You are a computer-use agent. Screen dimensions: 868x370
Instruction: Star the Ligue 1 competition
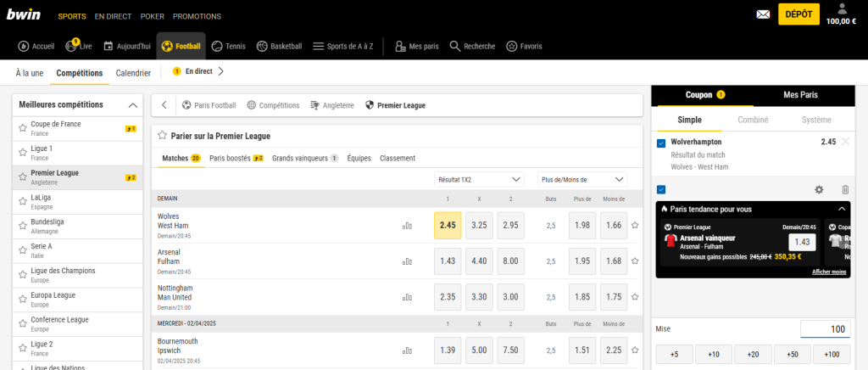(x=23, y=153)
